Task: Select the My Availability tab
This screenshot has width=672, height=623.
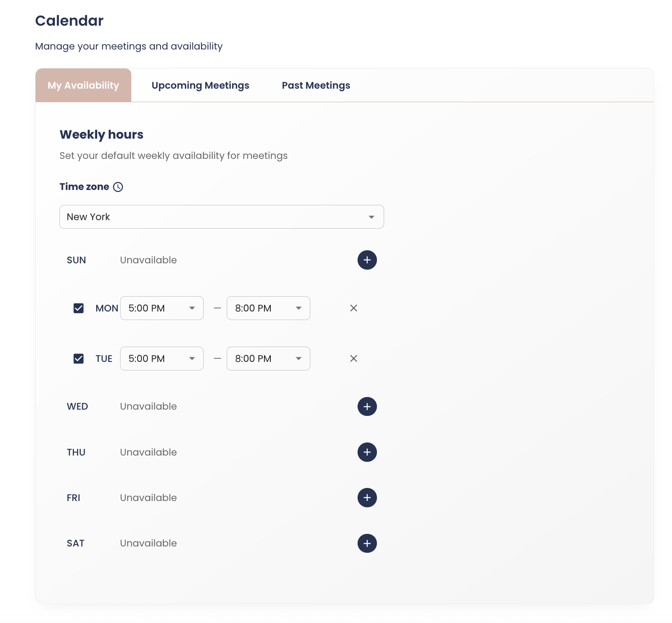Action: (x=83, y=86)
